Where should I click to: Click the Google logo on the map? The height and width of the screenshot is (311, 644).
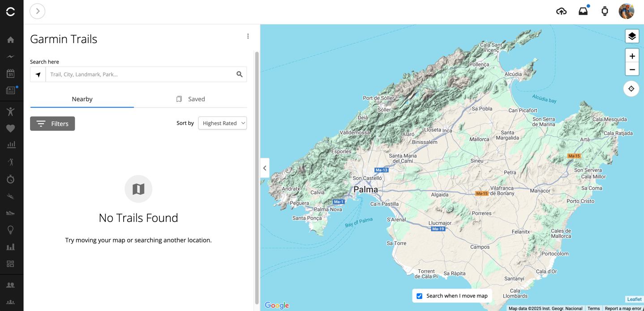277,305
